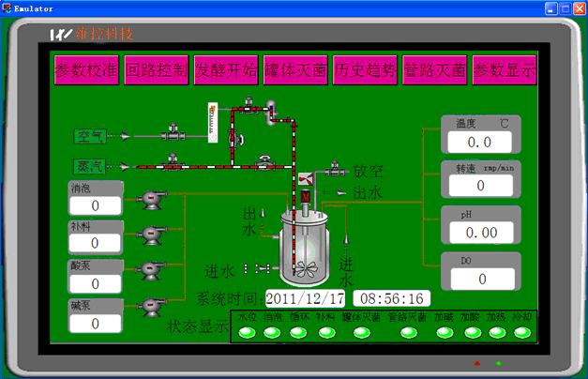The height and width of the screenshot is (379, 588).
Task: Click the 碱泵 alkali pump icon
Action: (152, 308)
